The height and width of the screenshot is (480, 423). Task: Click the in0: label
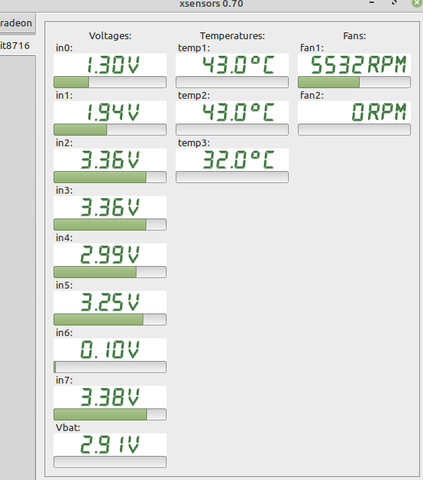[x=64, y=48]
